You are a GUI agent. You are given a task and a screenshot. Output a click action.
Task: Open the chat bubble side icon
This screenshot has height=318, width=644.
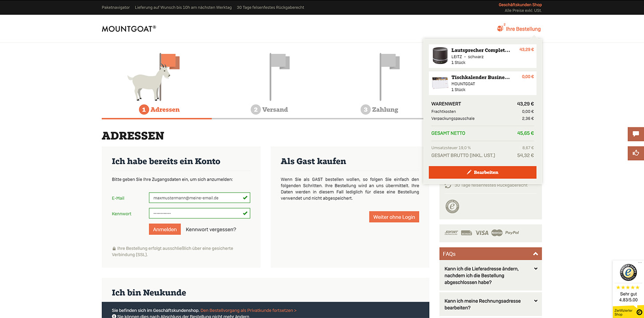point(636,134)
